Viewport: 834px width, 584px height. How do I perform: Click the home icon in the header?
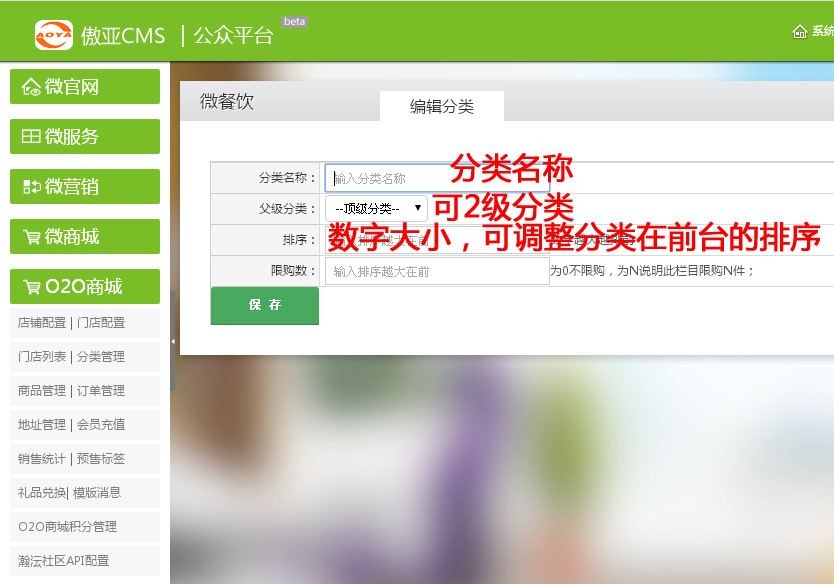tap(799, 32)
